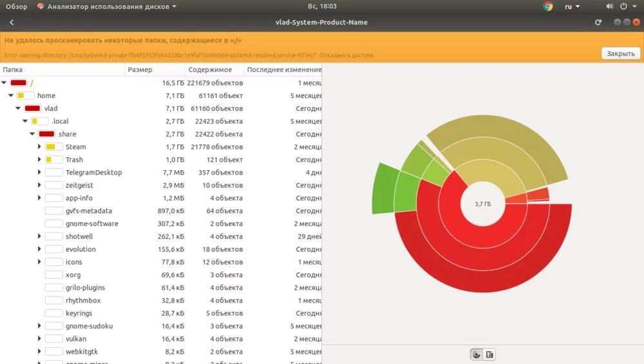Viewport: 644px width, 364px height.
Task: Click the back arrow in the header bar
Action: tap(12, 23)
